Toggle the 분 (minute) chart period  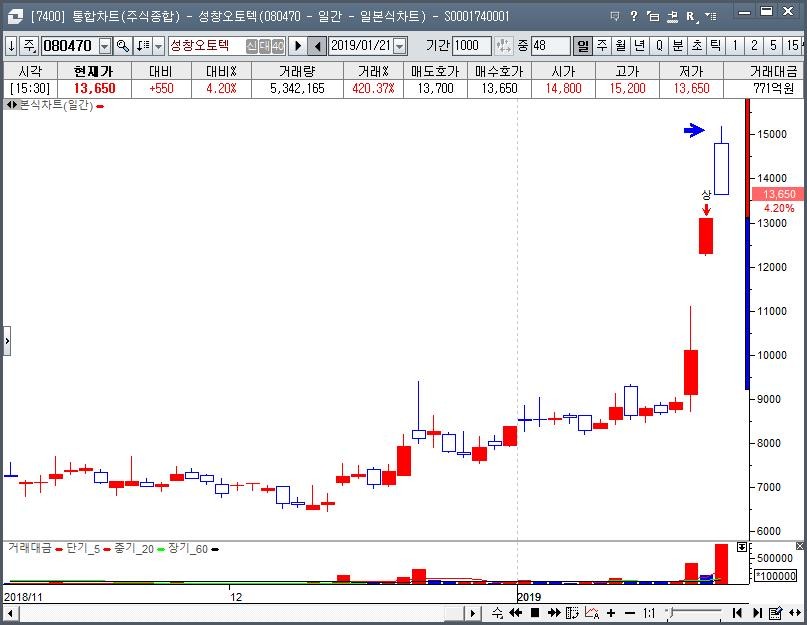coord(678,46)
